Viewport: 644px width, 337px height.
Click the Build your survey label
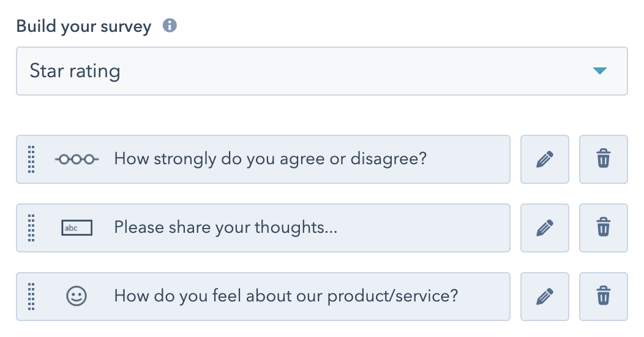(x=83, y=27)
